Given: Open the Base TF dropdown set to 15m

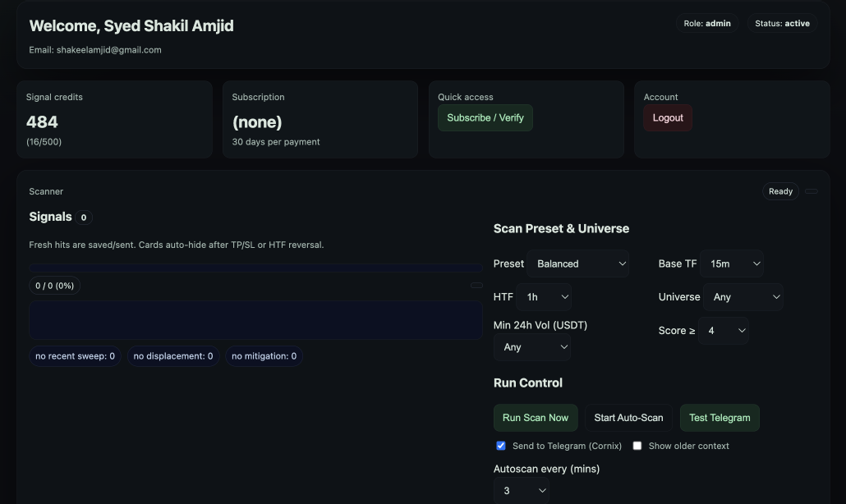Looking at the screenshot, I should [732, 263].
